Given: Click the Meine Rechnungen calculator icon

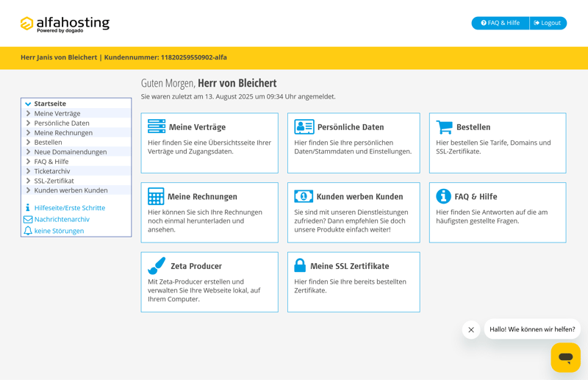Looking at the screenshot, I should coord(156,196).
